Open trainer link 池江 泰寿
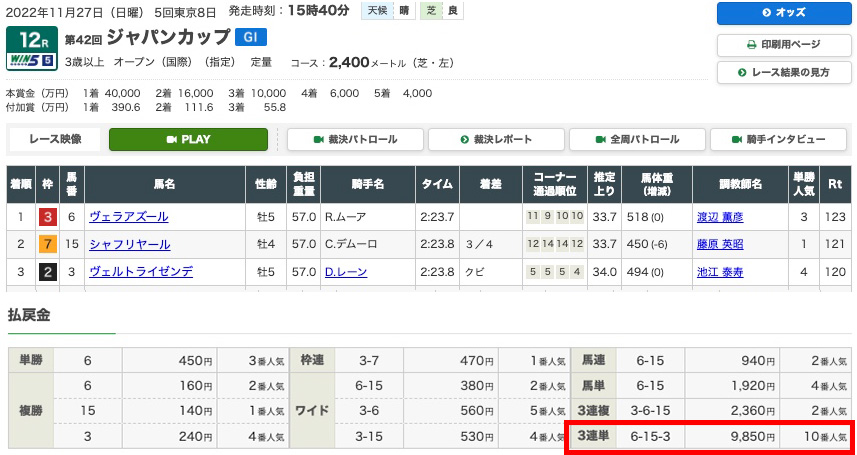 click(720, 272)
